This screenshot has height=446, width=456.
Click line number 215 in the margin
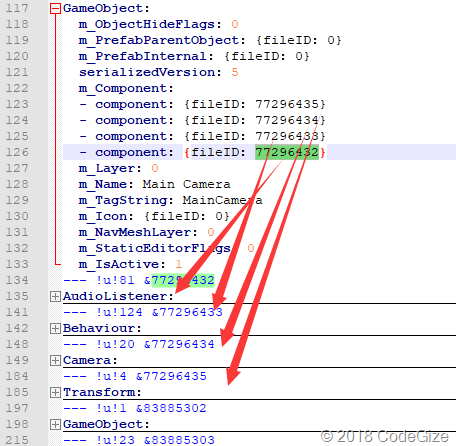pyautogui.click(x=17, y=440)
